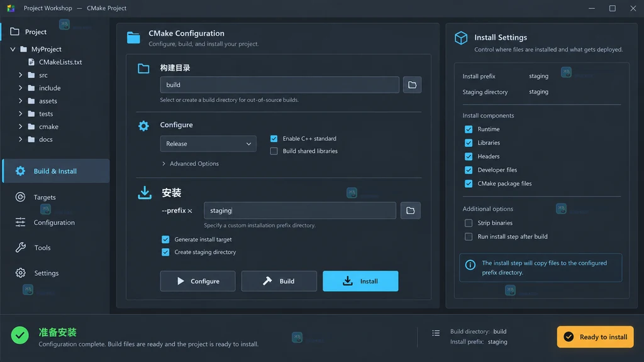Click the install section download icon
644x362 pixels.
(145, 193)
